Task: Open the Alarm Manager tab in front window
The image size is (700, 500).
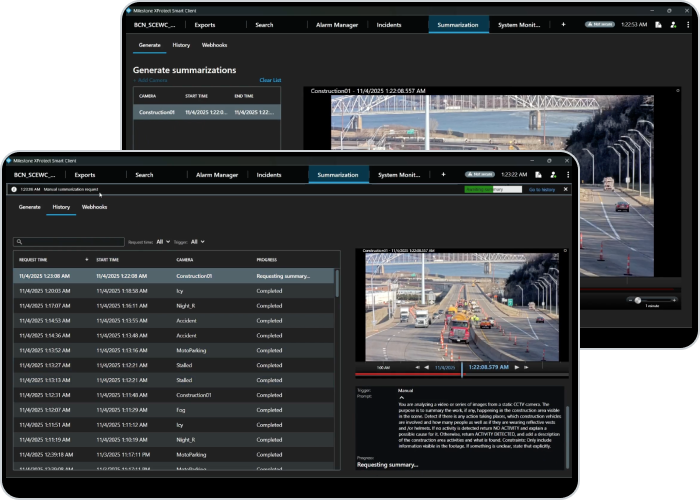Action: tap(216, 175)
